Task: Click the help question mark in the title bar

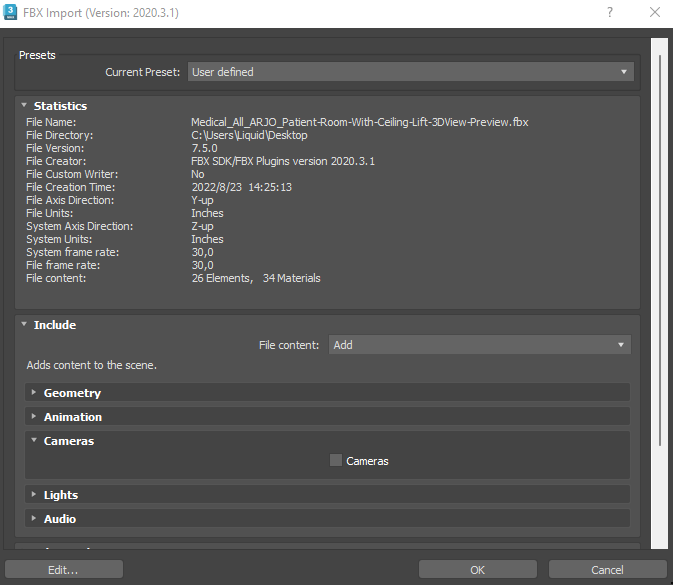Action: coord(609,12)
